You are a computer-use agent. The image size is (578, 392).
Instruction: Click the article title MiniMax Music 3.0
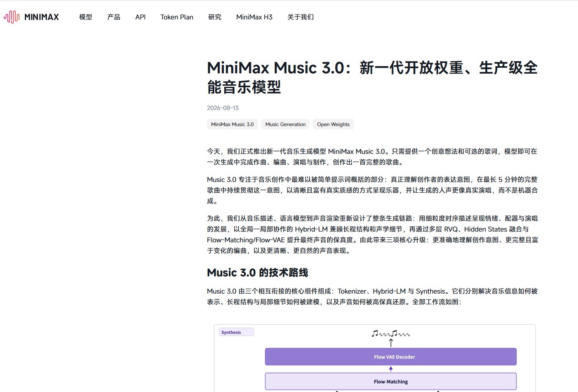click(x=372, y=77)
